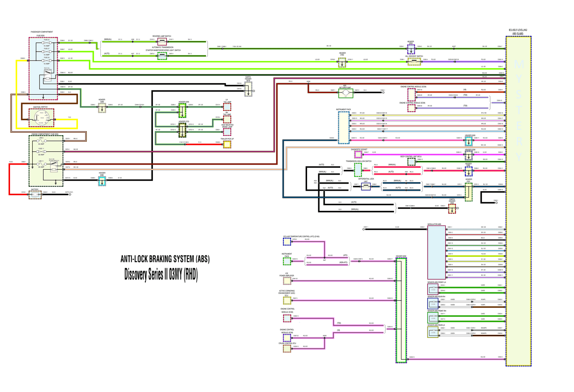The height and width of the screenshot is (392, 574).
Task: Click the Sensor-ABS-Rear-RH symbol
Action: [x=433, y=303]
